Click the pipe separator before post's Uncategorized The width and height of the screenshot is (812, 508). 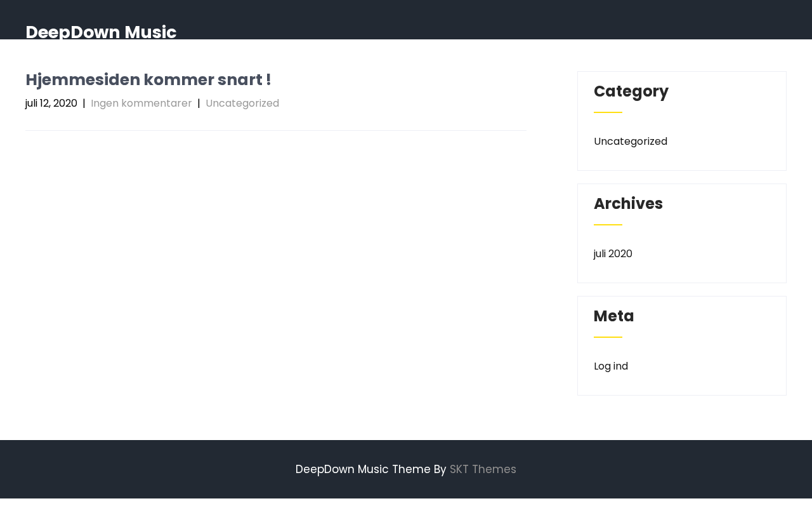[199, 104]
